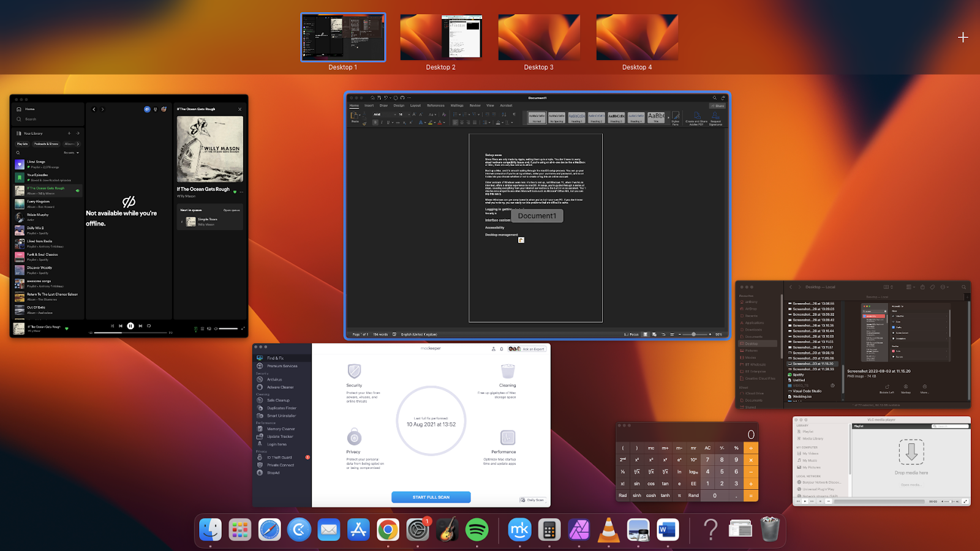Click Rotate Left in Finder preview
The image size is (980, 551).
(887, 389)
